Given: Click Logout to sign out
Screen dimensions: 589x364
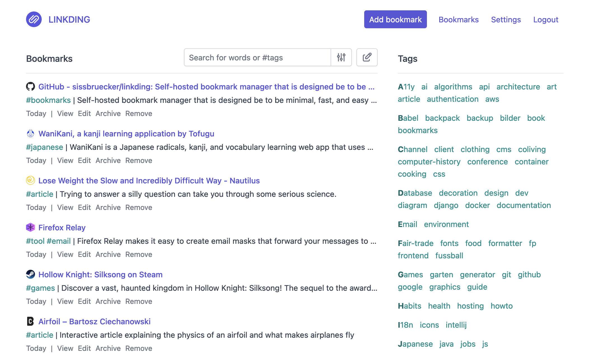Looking at the screenshot, I should (545, 20).
